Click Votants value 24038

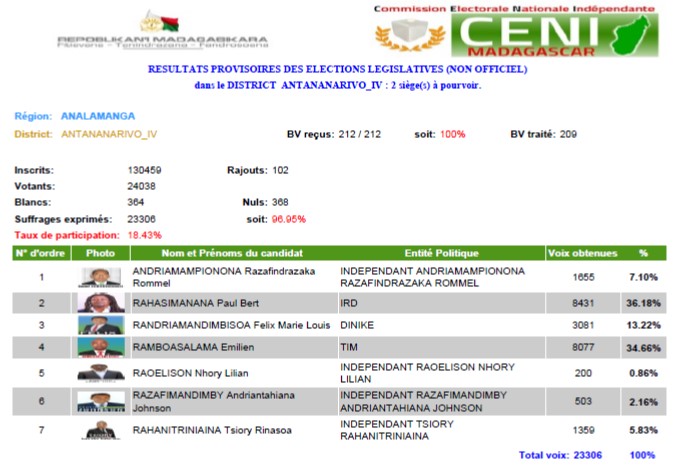coord(141,186)
